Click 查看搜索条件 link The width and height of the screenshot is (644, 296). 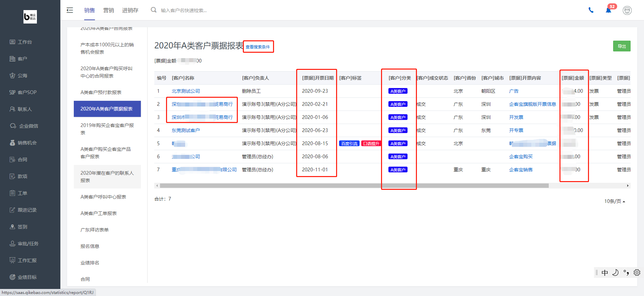point(258,47)
